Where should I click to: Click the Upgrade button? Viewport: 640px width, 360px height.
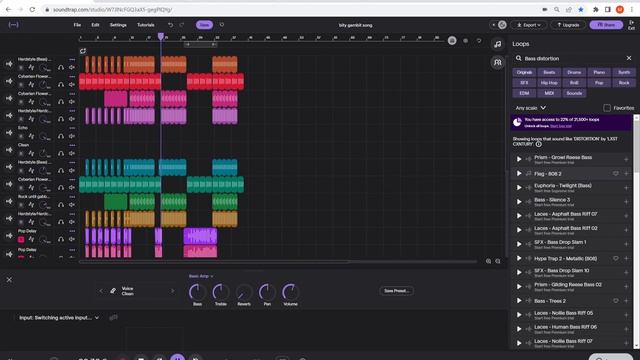[568, 25]
